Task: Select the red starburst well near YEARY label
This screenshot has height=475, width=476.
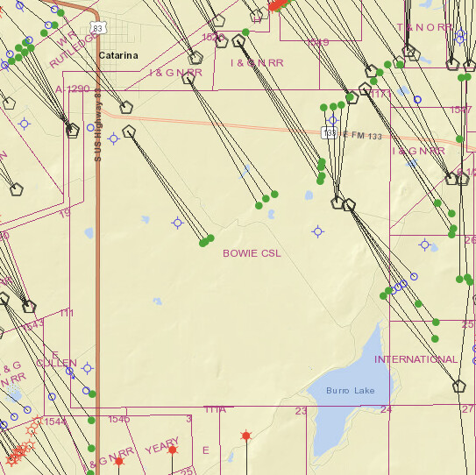Action: pyautogui.click(x=173, y=450)
